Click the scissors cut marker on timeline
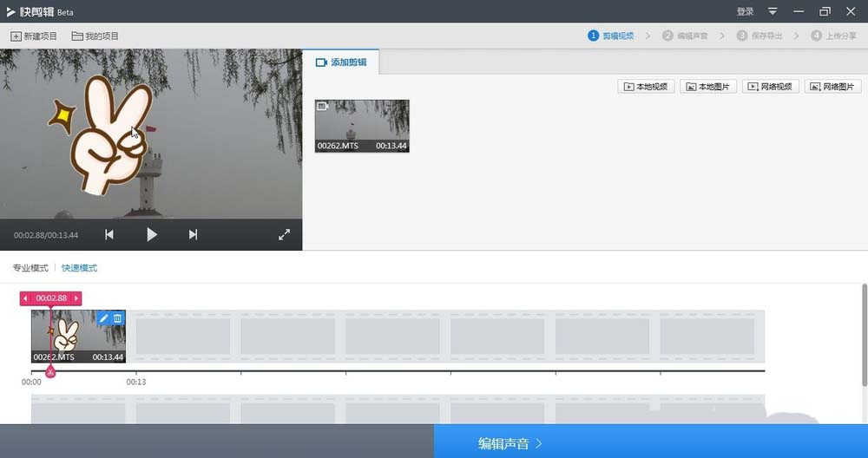 tap(50, 372)
